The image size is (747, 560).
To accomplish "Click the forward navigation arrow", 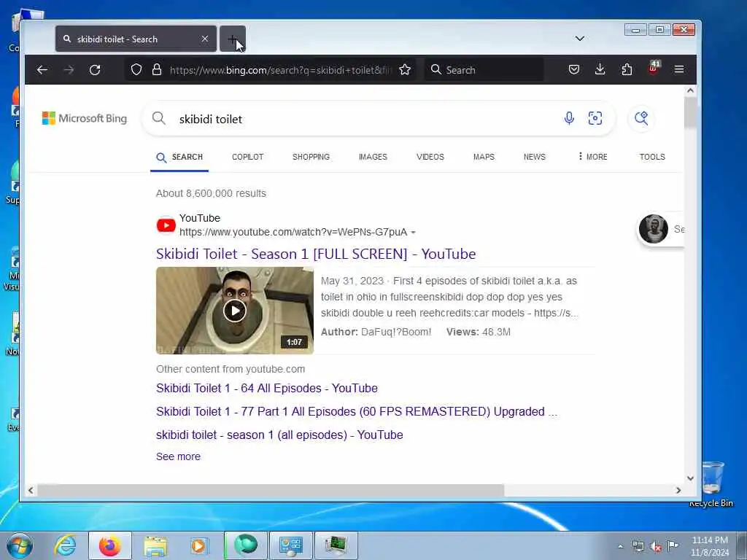I will (69, 70).
